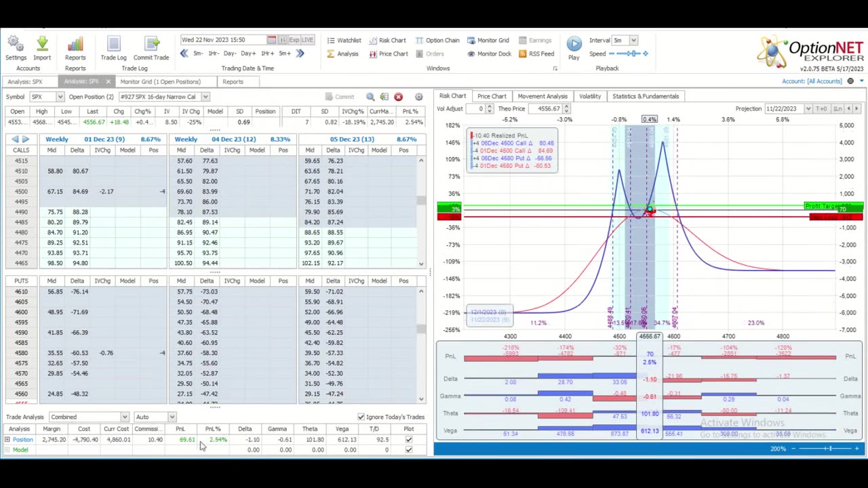Step trading time forward with double-right arrow

pyautogui.click(x=300, y=54)
